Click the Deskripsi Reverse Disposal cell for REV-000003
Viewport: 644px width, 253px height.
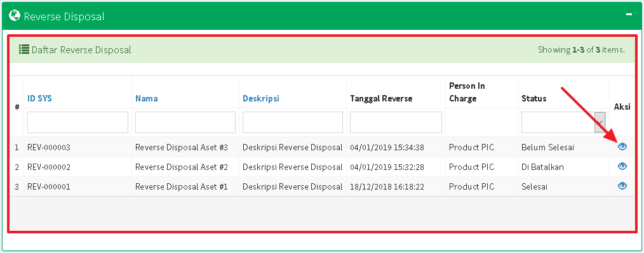292,147
